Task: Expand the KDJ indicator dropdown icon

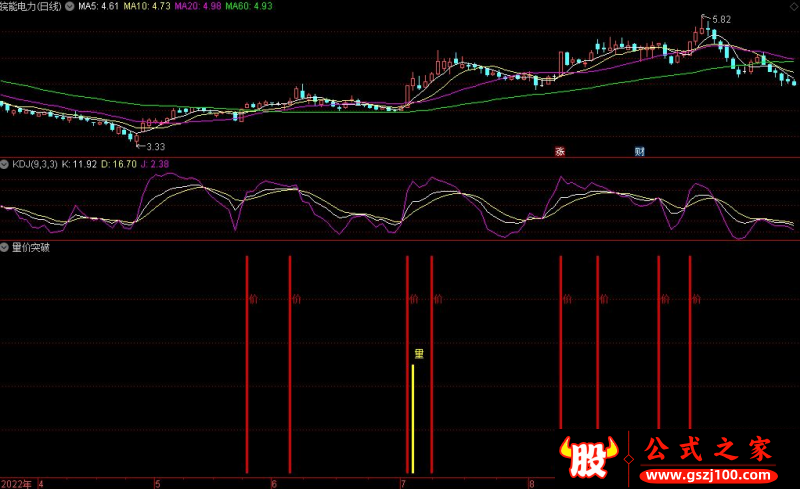Action: pos(4,164)
